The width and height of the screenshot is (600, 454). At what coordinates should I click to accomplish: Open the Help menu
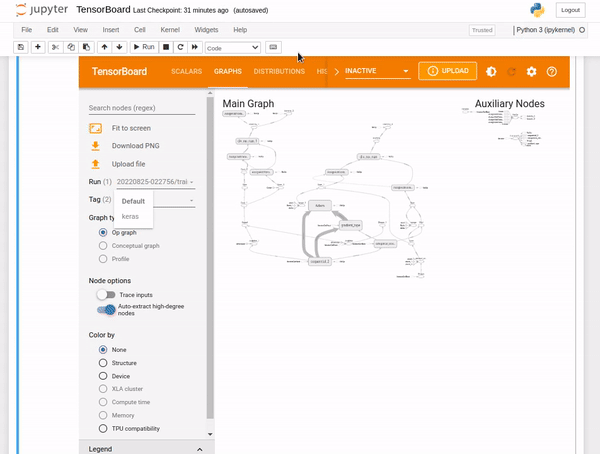point(240,30)
